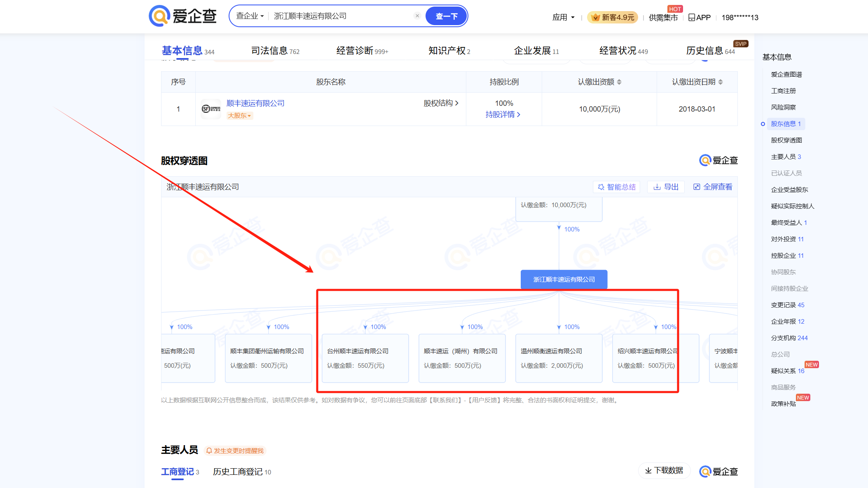The image size is (868, 488).
Task: Select the 2018-03-01 date cell
Action: point(697,109)
